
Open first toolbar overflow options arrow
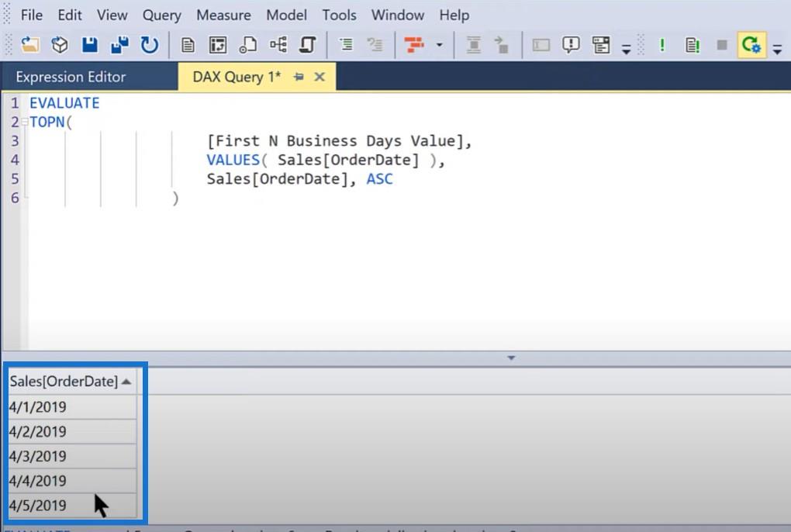click(x=626, y=50)
